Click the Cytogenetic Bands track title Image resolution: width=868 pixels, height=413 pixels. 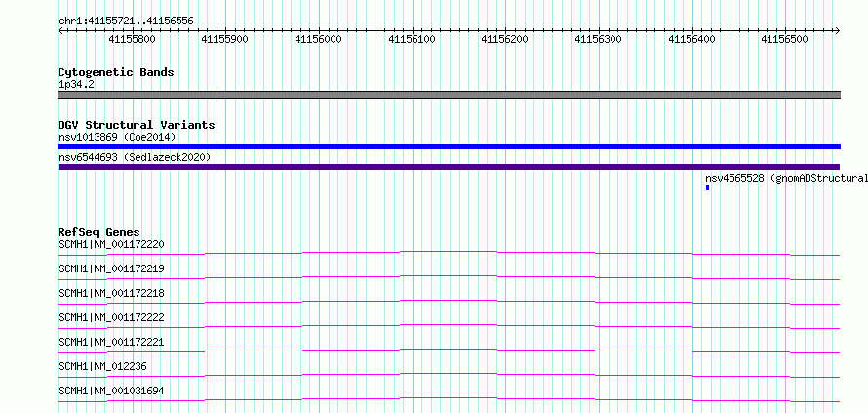point(116,72)
